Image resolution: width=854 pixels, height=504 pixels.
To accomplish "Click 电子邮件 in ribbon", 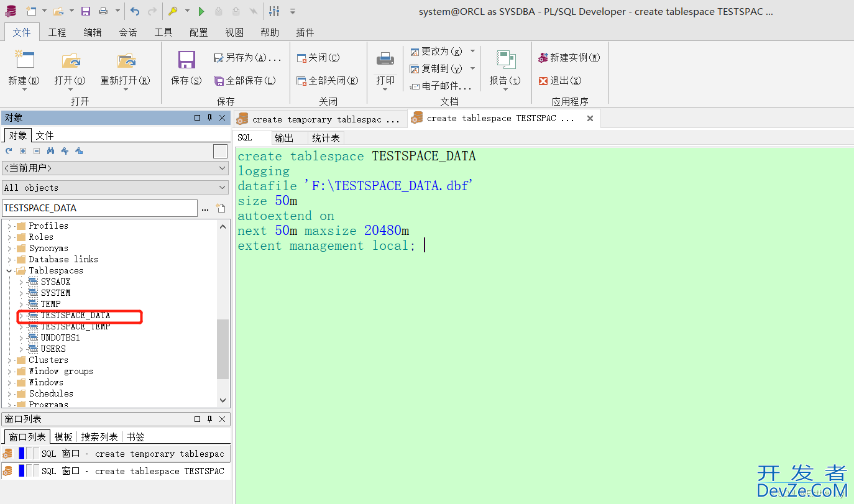I will click(x=441, y=86).
